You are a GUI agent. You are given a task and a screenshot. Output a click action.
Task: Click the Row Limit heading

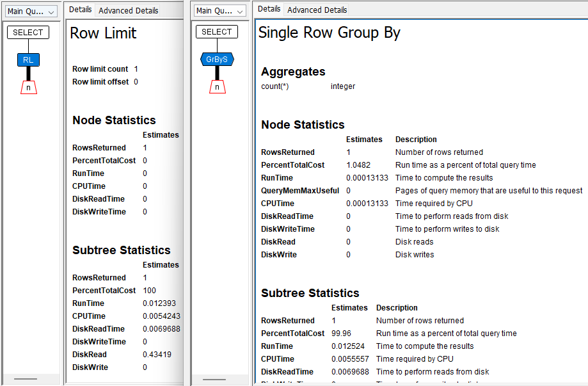tap(103, 33)
